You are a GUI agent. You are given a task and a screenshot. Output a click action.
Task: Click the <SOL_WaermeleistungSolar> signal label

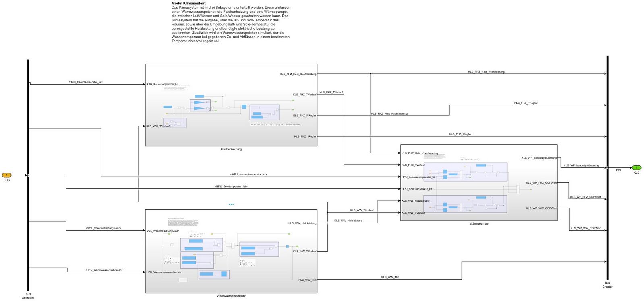pyautogui.click(x=103, y=228)
